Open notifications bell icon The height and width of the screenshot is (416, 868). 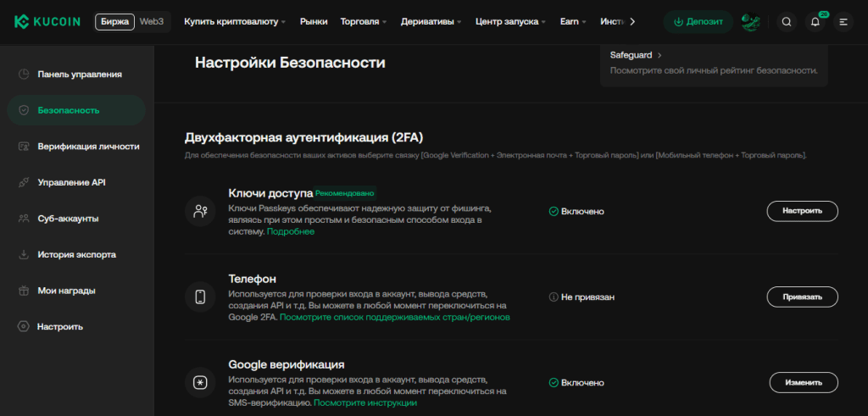point(815,22)
